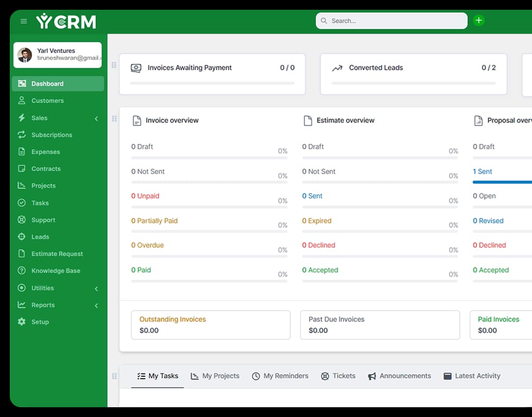Switch to the My Projects tab
The image size is (532, 417).
(215, 376)
